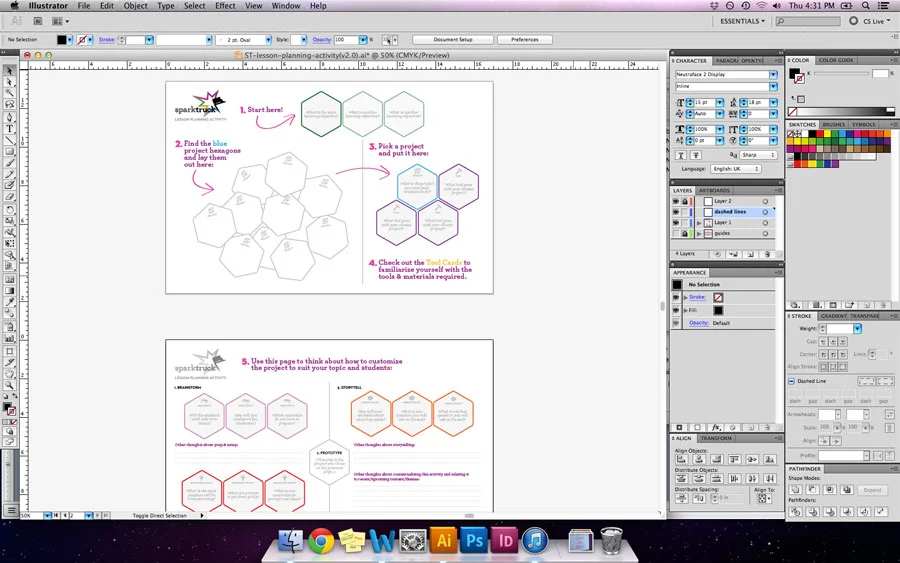Viewport: 900px width, 563px height.
Task: Open font size dropdown 15 pt
Action: (720, 103)
